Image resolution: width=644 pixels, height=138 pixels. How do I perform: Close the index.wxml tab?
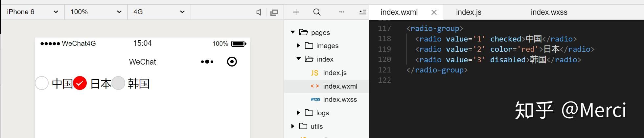click(434, 13)
